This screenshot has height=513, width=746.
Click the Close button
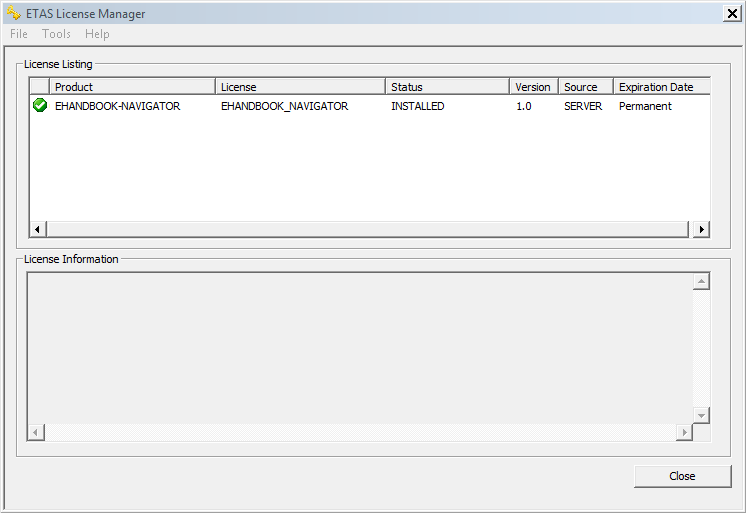pos(682,476)
